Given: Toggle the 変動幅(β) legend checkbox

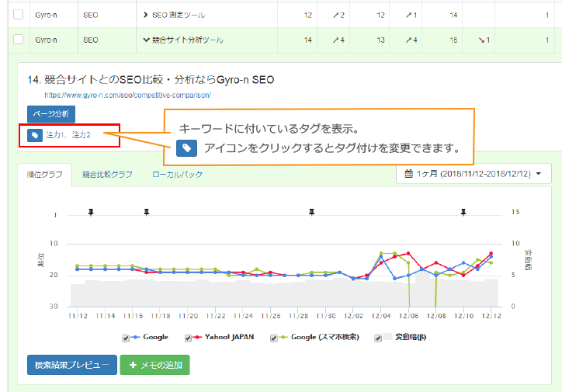Looking at the screenshot, I should [378, 338].
